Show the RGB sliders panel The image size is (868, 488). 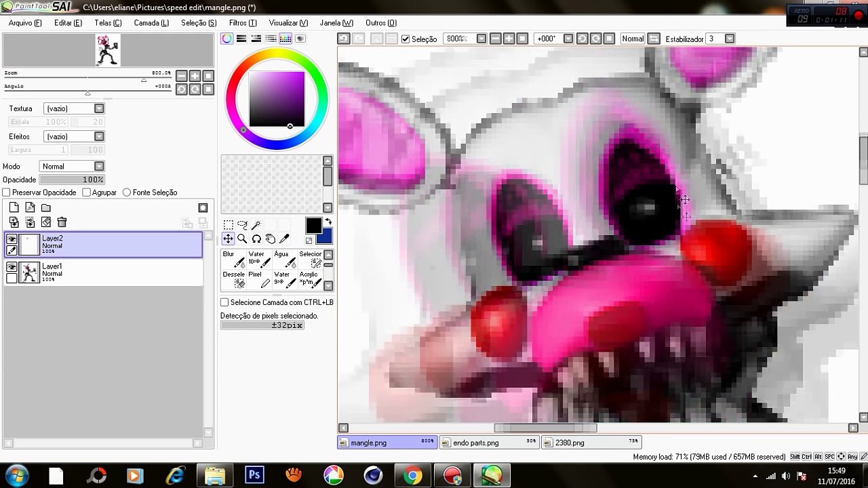pyautogui.click(x=241, y=39)
